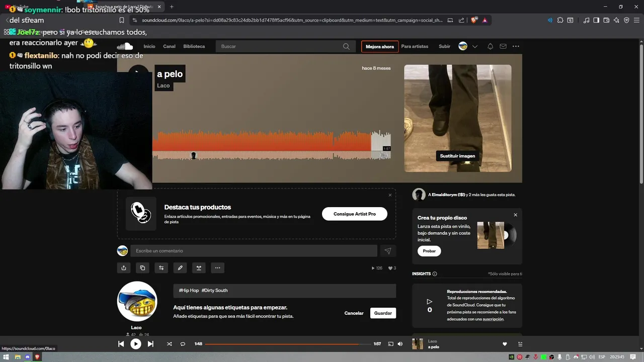
Task: Open the suscripción link
Action: point(493,319)
